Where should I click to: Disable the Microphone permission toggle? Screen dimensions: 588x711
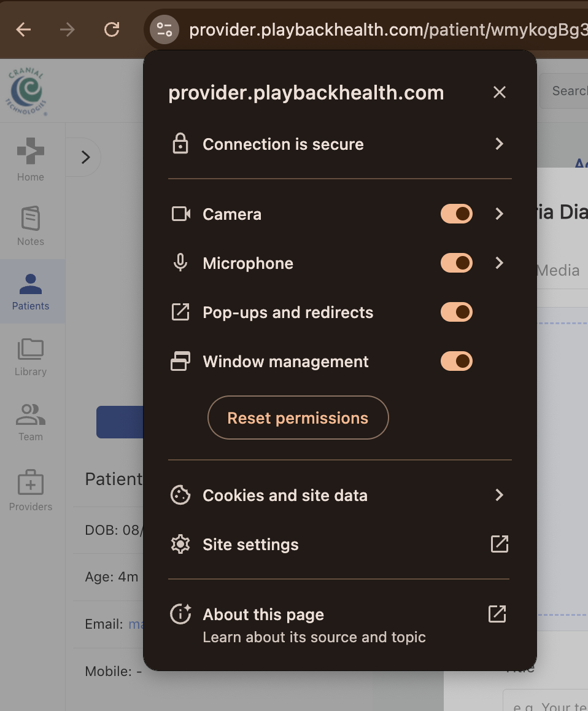click(x=457, y=263)
